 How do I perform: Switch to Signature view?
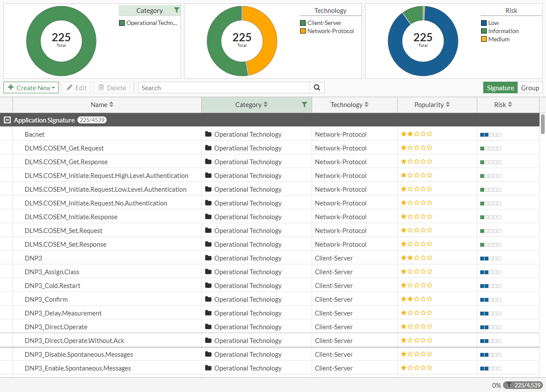pos(500,88)
